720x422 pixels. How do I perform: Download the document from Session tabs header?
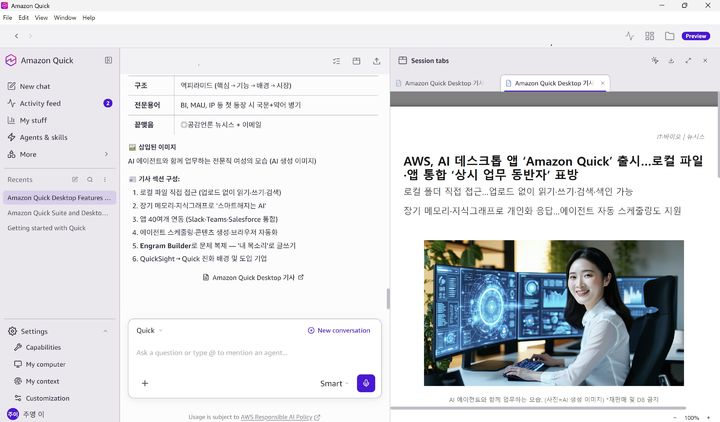[671, 60]
